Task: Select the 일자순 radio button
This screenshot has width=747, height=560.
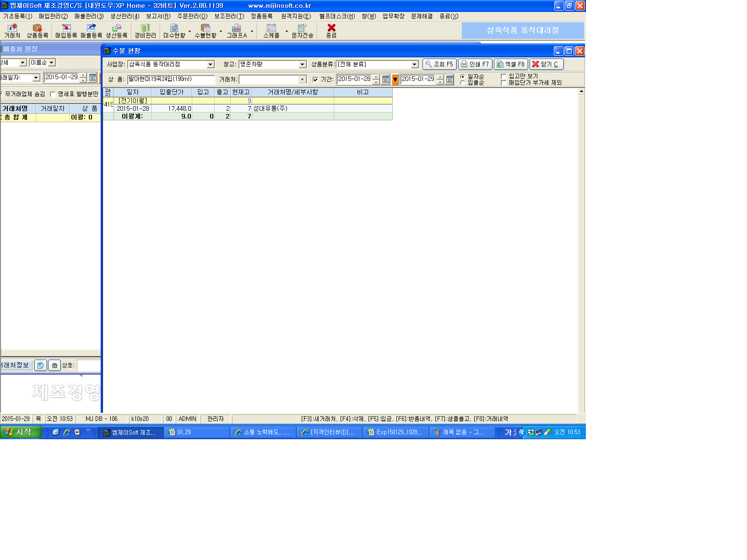Action: [462, 76]
